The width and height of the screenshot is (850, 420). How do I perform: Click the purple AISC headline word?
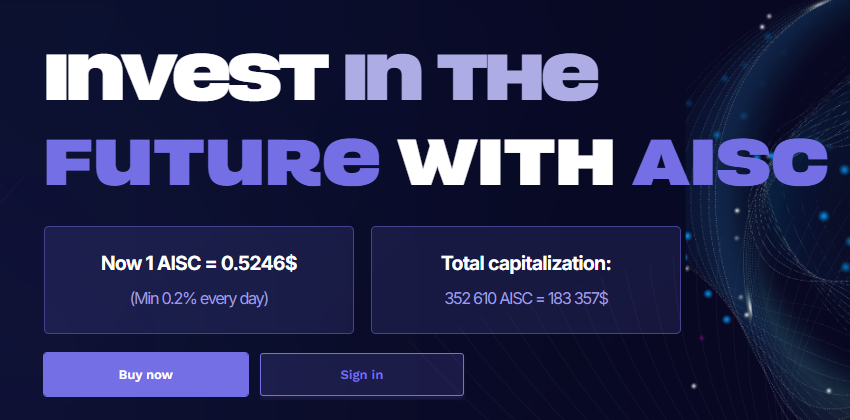[731, 163]
